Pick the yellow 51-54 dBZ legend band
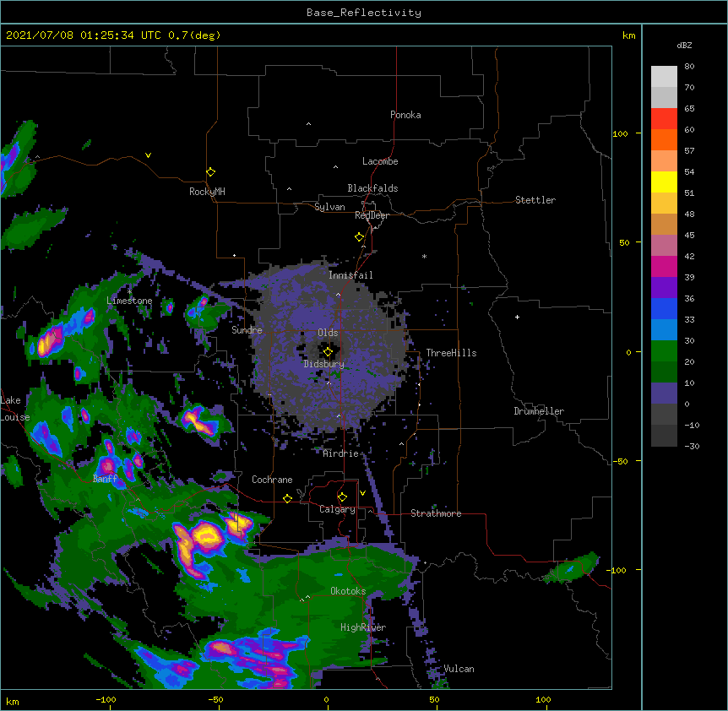 pyautogui.click(x=664, y=182)
